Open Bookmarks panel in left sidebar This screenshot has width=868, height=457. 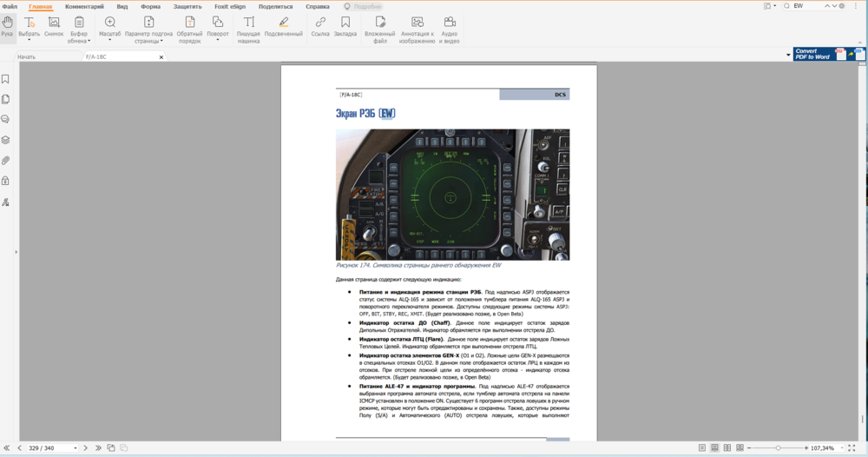click(5, 79)
